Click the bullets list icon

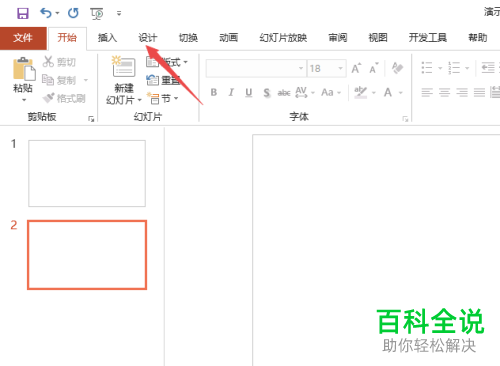click(427, 68)
